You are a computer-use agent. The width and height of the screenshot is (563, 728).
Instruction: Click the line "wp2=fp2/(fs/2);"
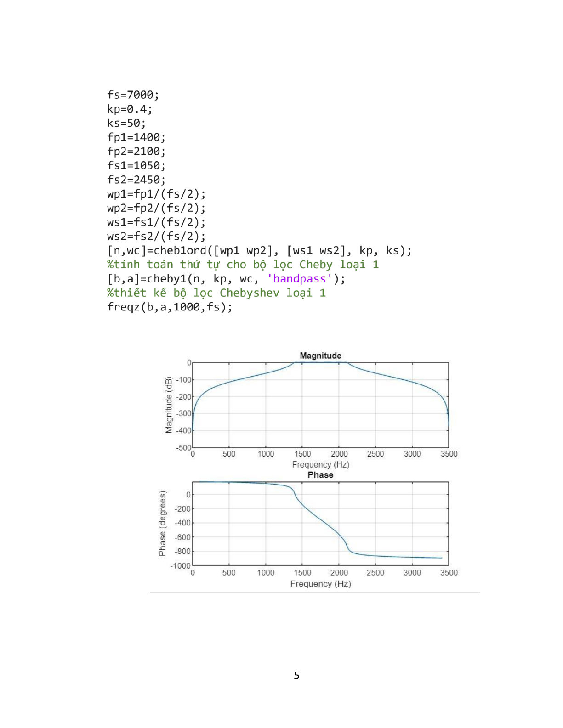156,209
